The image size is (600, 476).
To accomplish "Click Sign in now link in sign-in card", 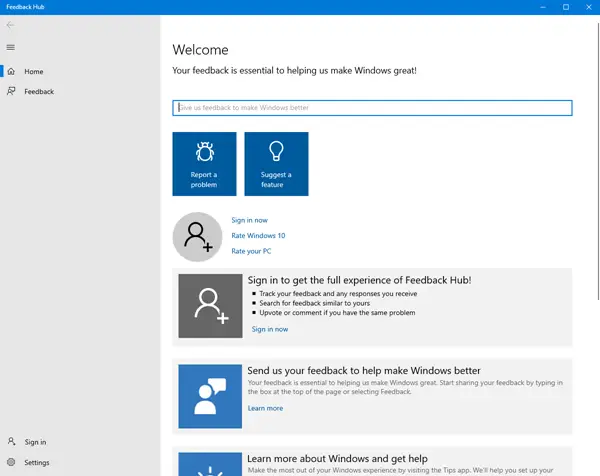I will [x=270, y=329].
